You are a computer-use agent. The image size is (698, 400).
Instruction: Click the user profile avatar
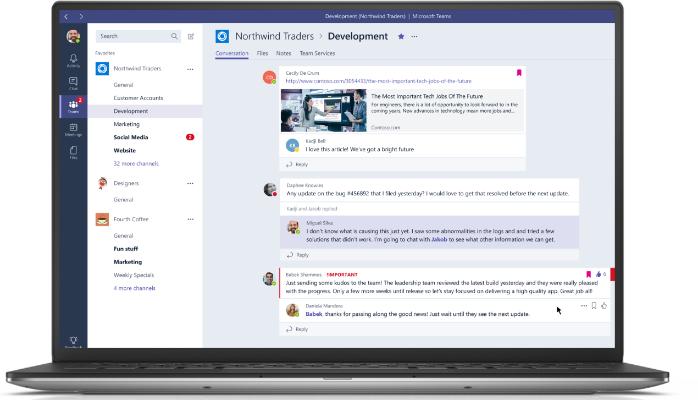(x=73, y=36)
